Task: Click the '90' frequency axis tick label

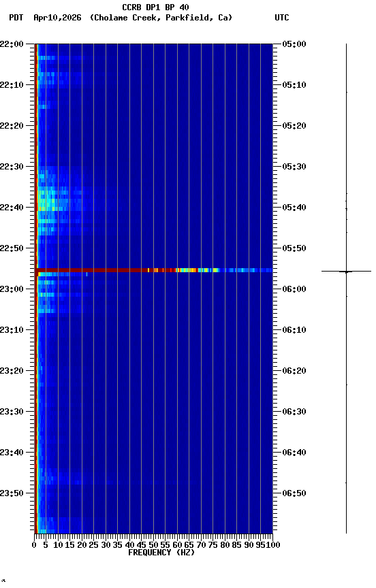Action: coord(249,546)
